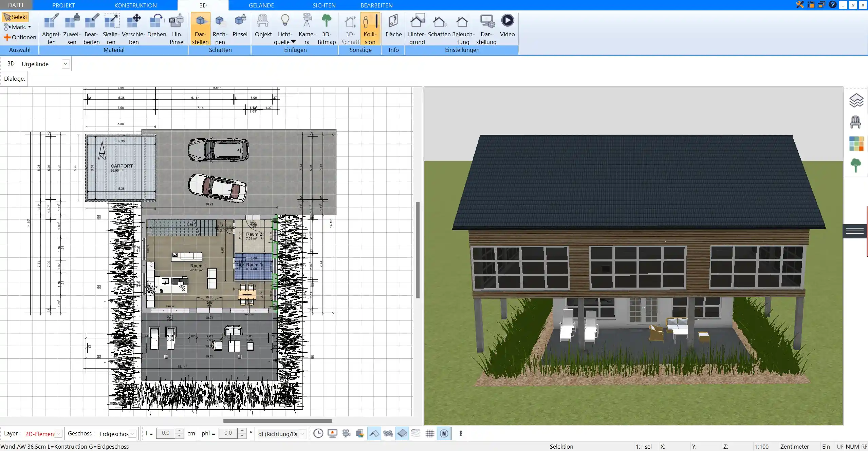Click the clock icon in bottom toolbar

[318, 433]
